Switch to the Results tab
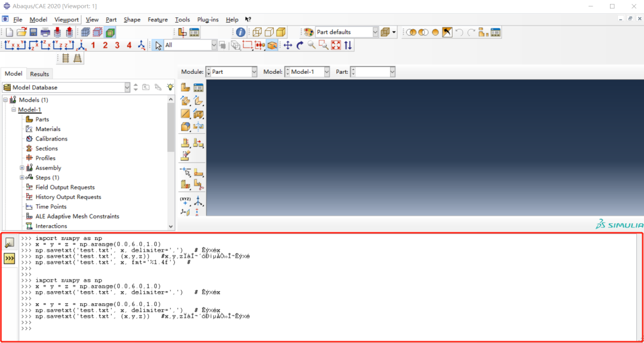Viewport: 644px width, 343px height. [39, 74]
